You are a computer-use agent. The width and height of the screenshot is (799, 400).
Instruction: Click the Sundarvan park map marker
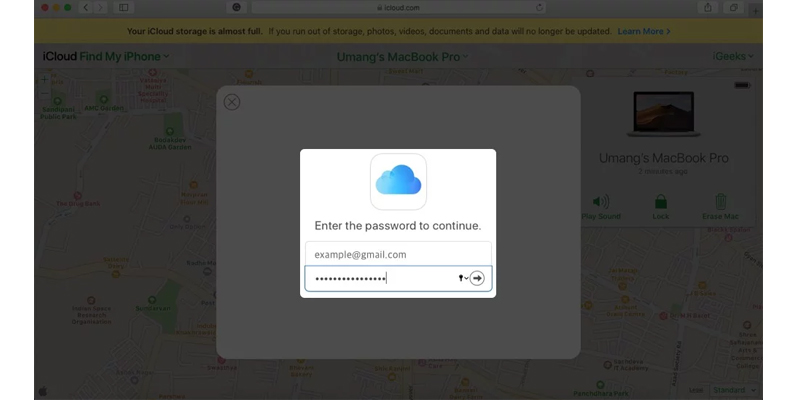(x=152, y=300)
